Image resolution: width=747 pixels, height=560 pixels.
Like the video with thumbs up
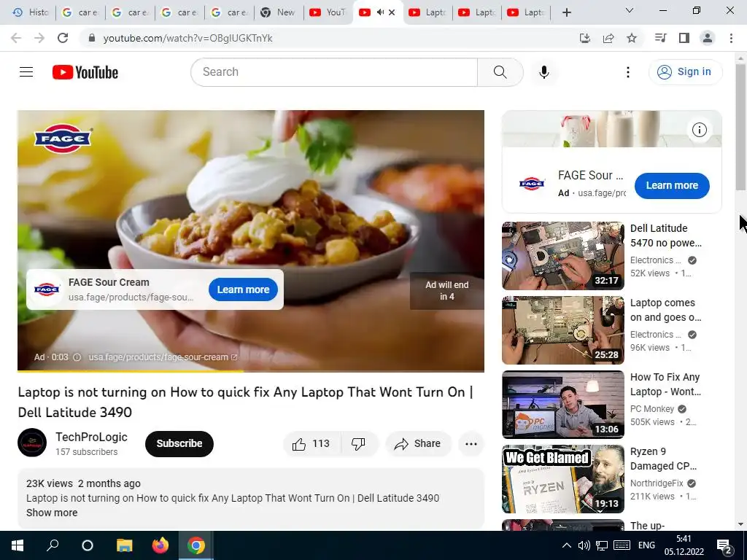click(x=311, y=444)
